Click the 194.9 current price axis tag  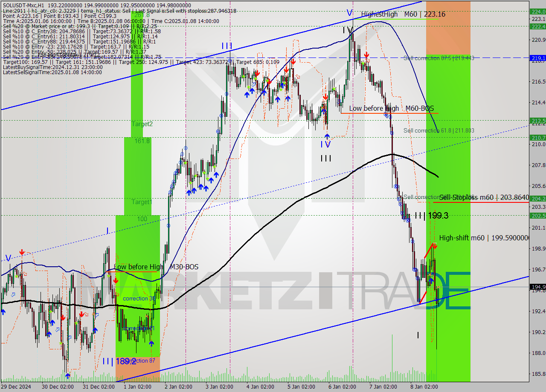point(537,287)
